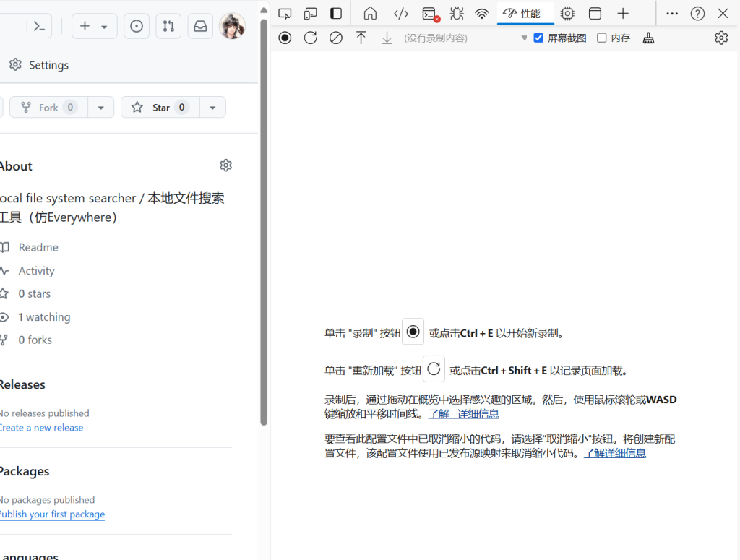Uncheck the 屏幕截图 checkbox
Viewport: 740px width, 560px height.
pyautogui.click(x=538, y=38)
